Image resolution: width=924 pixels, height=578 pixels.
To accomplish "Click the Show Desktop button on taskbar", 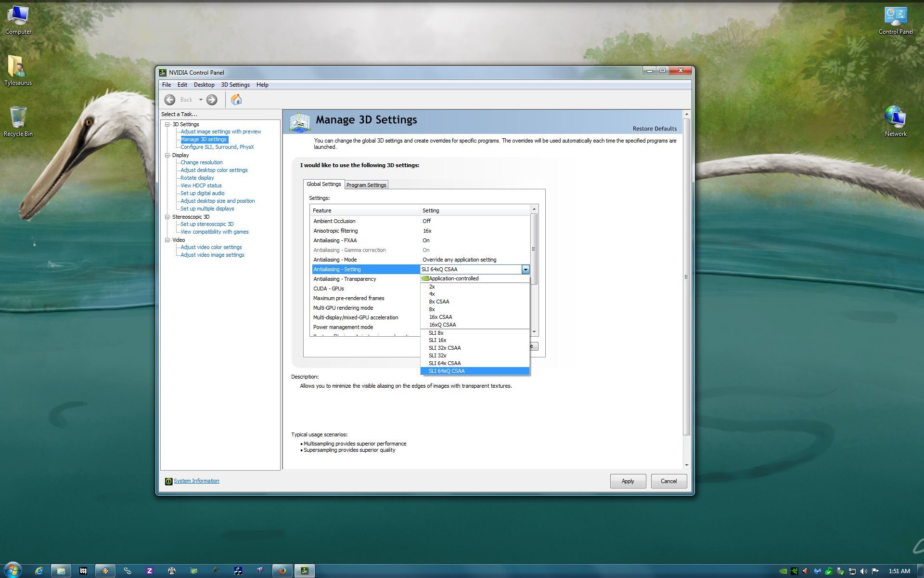I will click(x=920, y=571).
